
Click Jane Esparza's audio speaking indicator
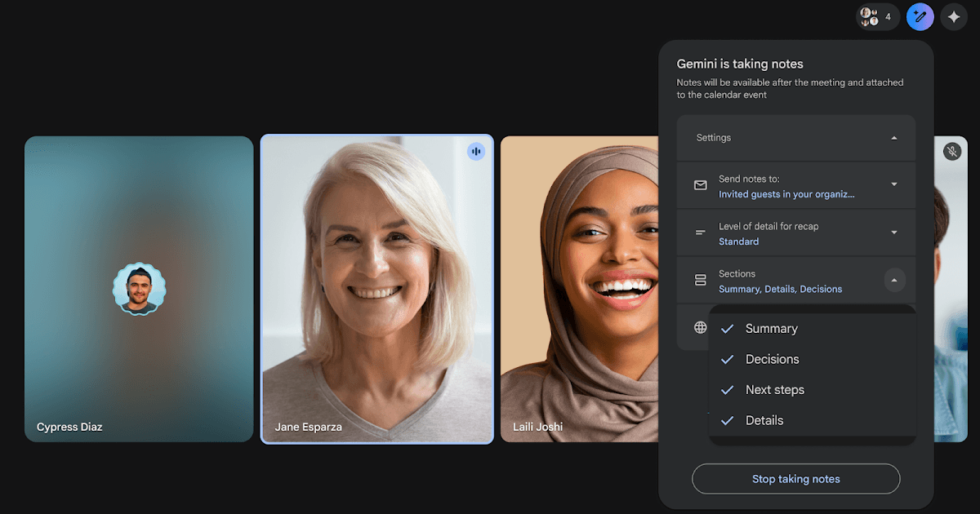476,152
